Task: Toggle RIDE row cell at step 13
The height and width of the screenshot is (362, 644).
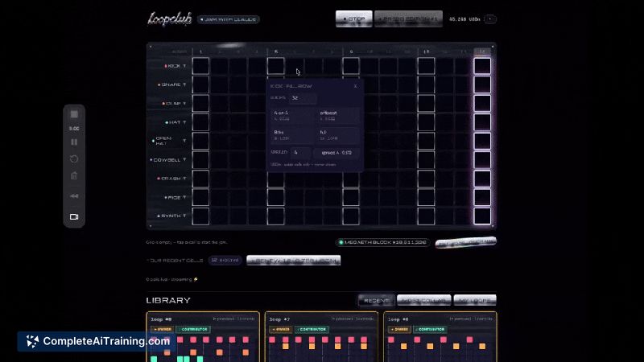Action: click(426, 197)
